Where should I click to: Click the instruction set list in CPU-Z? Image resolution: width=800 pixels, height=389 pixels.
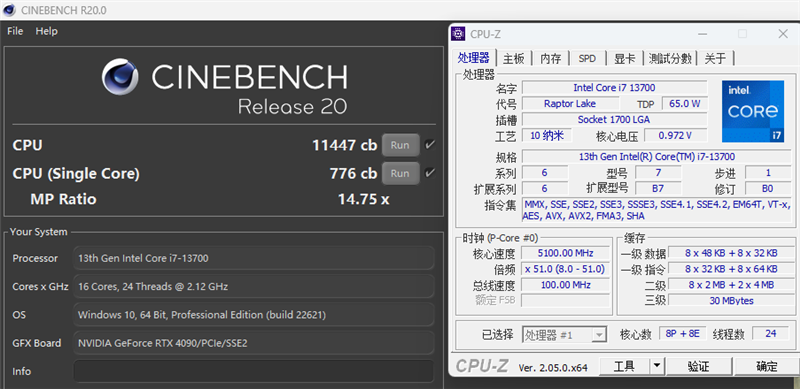(657, 210)
